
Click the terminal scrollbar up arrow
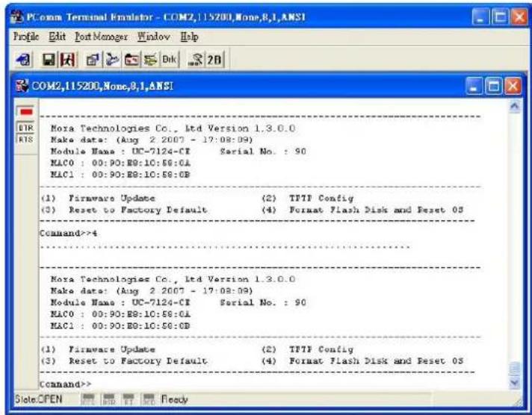[x=515, y=107]
